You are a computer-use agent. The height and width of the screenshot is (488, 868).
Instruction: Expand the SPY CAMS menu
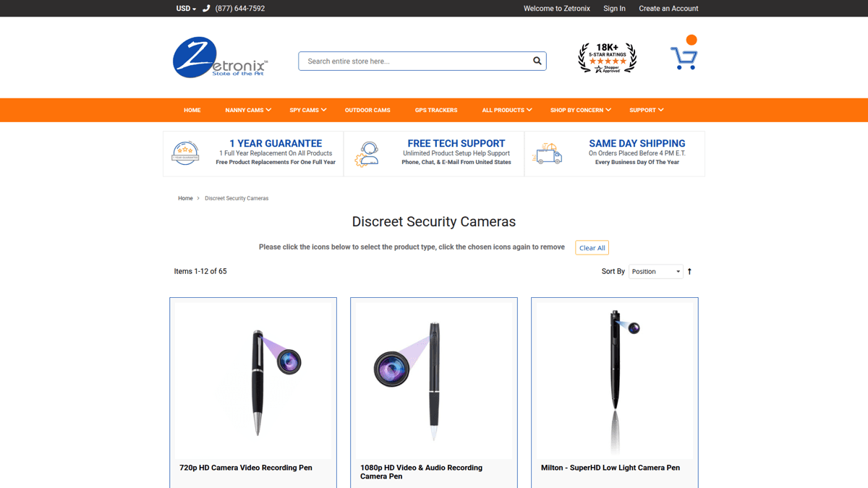tap(307, 110)
